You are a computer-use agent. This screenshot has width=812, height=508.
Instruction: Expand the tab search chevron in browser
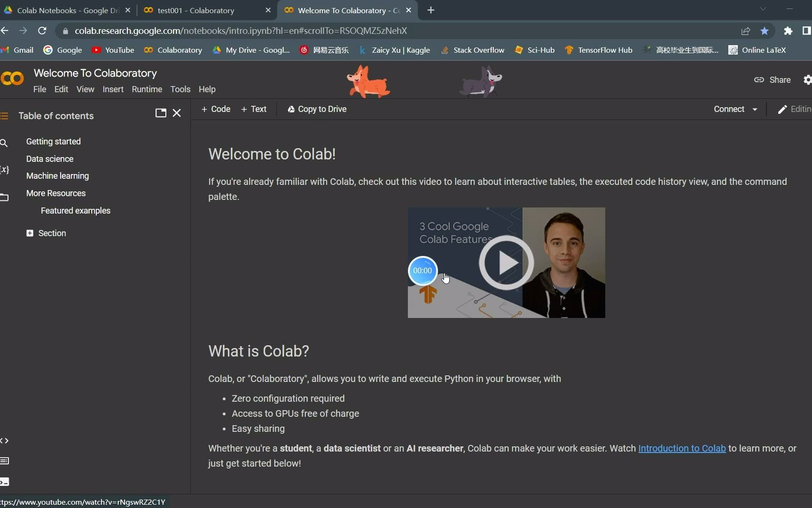(x=763, y=9)
